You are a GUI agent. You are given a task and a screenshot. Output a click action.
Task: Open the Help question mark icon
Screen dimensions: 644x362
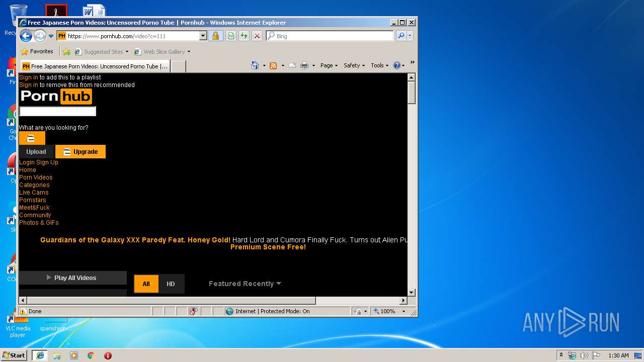pos(396,65)
